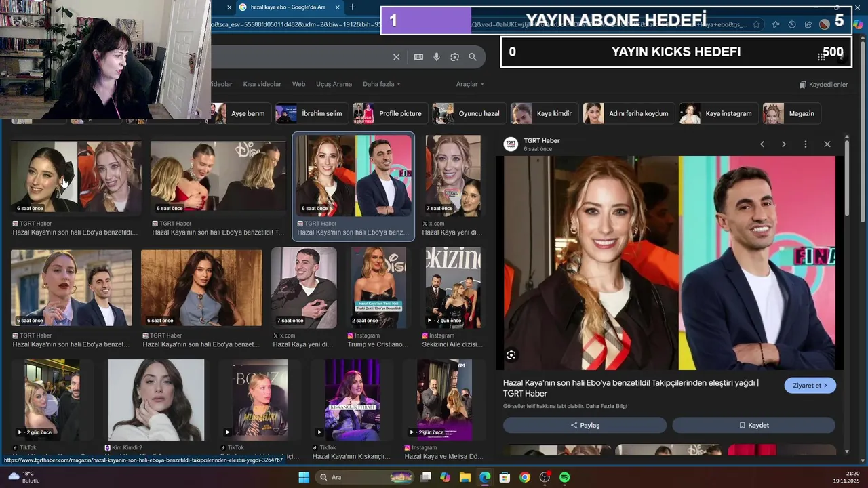
Task: Open the browser profile avatar
Action: (x=825, y=24)
